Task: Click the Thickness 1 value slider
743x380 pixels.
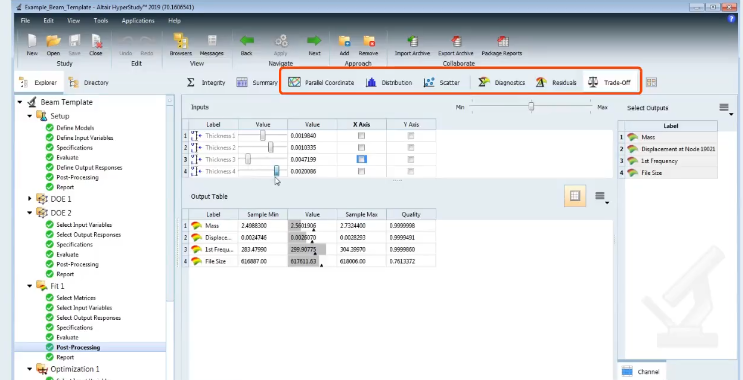Action: pos(263,136)
